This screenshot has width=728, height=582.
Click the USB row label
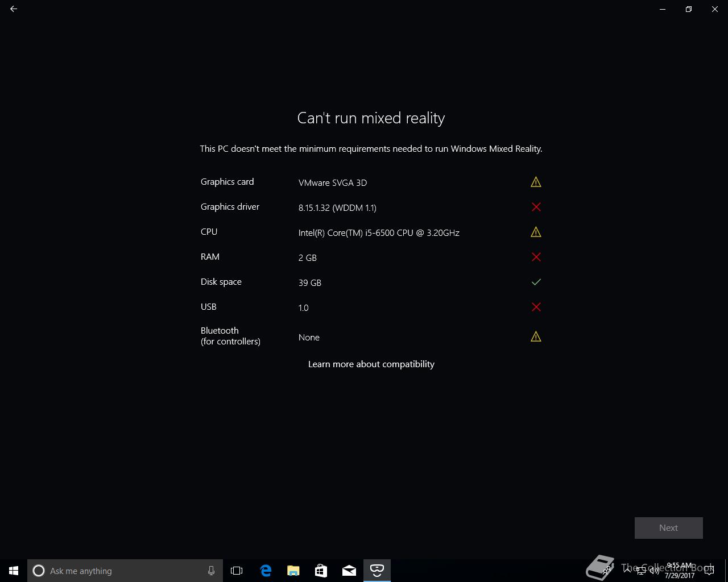[x=208, y=307]
